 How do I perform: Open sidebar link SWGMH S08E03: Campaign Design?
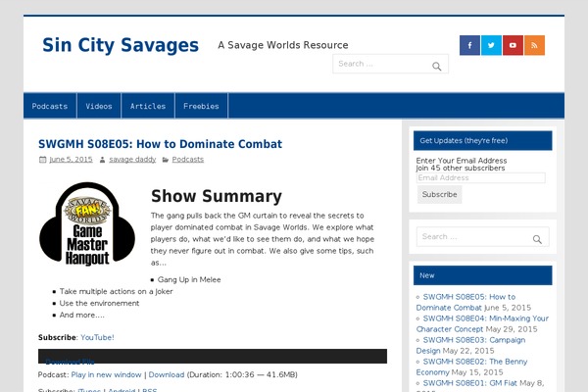pyautogui.click(x=470, y=346)
